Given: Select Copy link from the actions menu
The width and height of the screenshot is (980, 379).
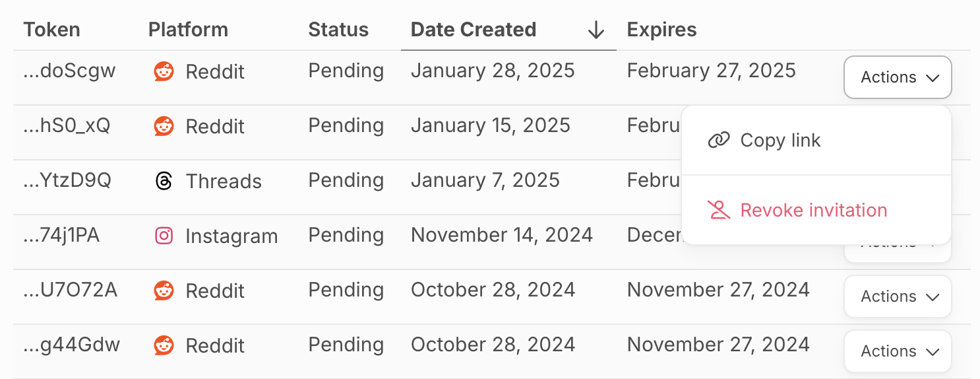Looking at the screenshot, I should pos(780,141).
